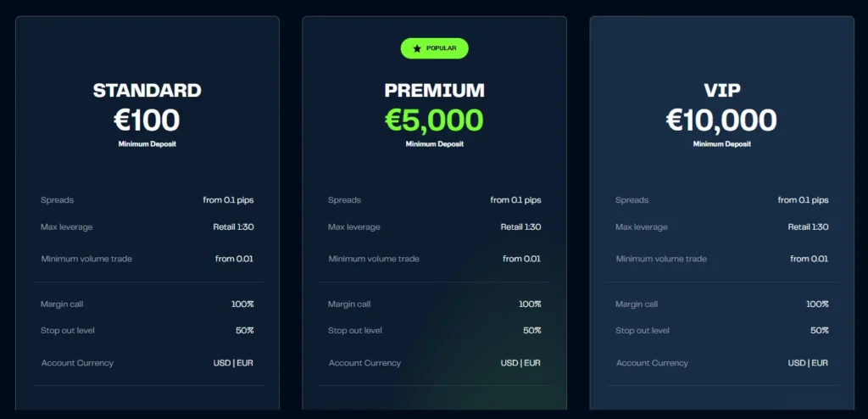Image resolution: width=868 pixels, height=419 pixels.
Task: Click the green €5,000 deposit amount
Action: 434,120
